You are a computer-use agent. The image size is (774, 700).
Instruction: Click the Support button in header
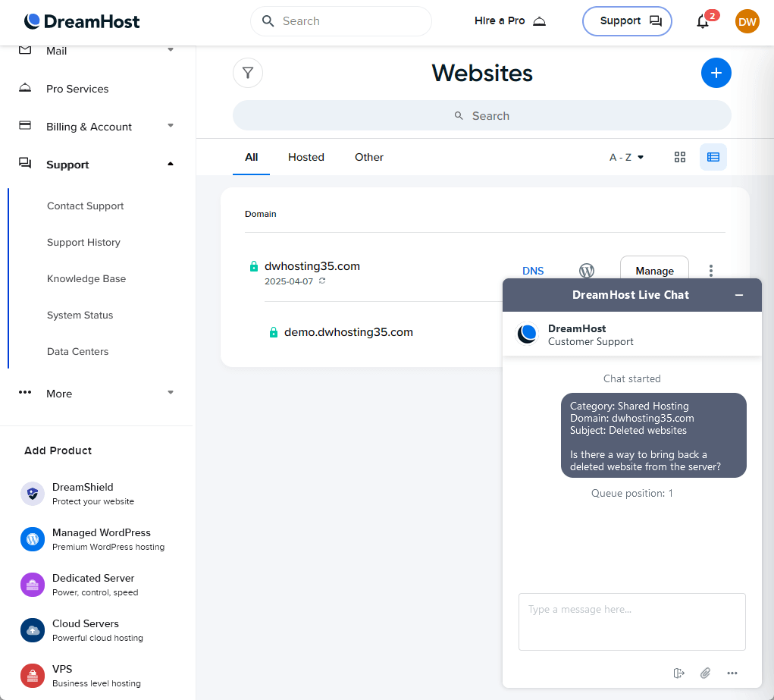tap(627, 21)
